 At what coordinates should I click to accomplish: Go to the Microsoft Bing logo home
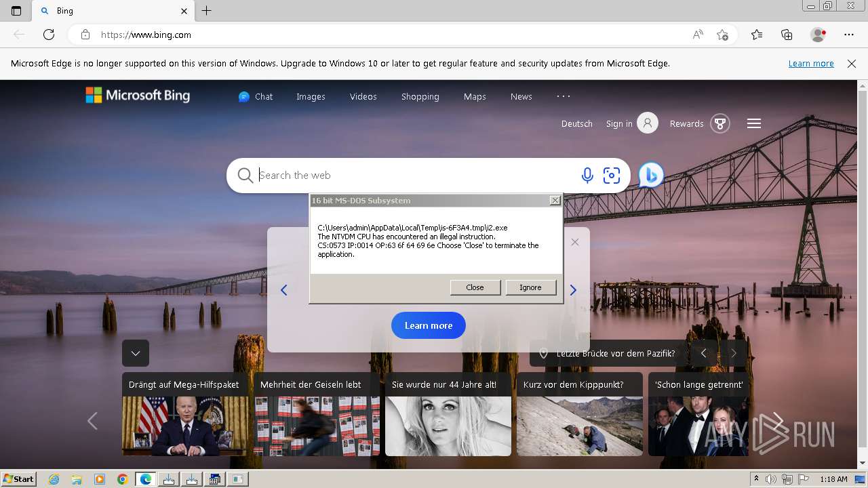tap(138, 96)
